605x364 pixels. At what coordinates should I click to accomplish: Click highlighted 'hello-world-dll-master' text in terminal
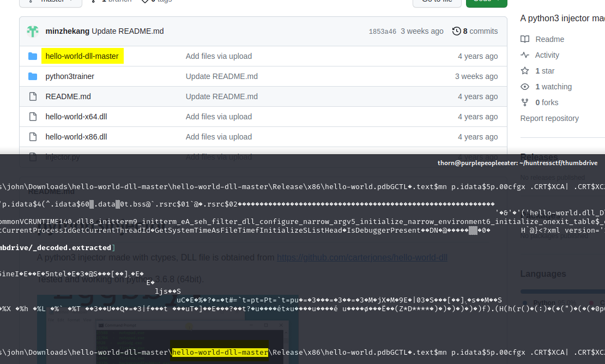[220, 352]
